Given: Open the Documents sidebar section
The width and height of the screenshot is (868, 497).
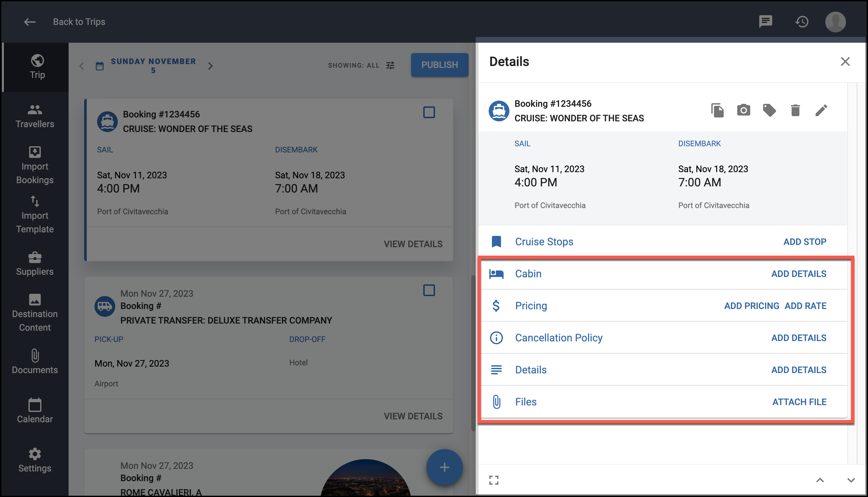Looking at the screenshot, I should click(x=35, y=362).
